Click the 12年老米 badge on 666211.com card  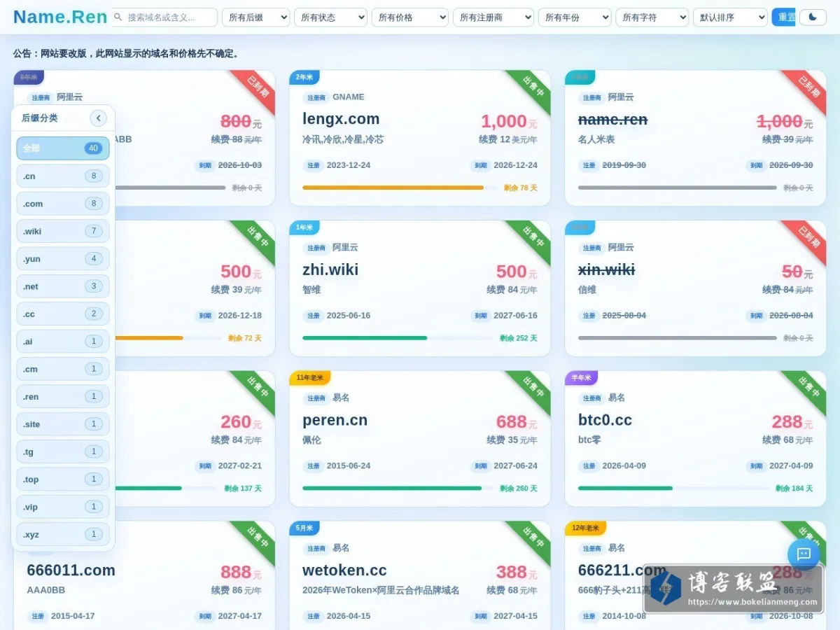pyautogui.click(x=585, y=528)
